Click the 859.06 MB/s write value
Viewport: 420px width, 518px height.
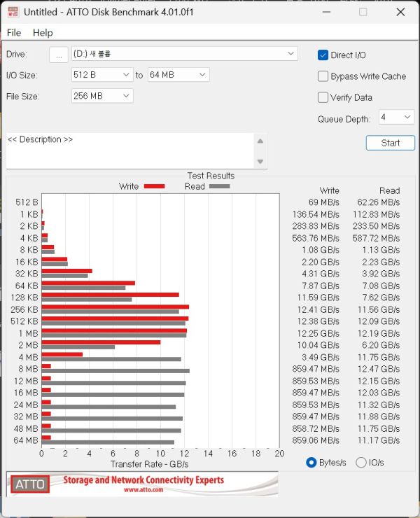tap(316, 440)
